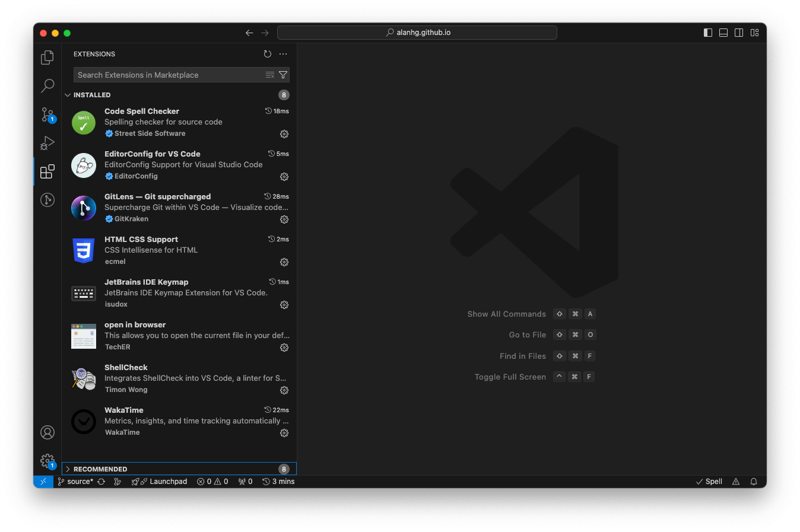Image resolution: width=800 pixels, height=532 pixels.
Task: Open the filter extensions menu
Action: (x=283, y=75)
